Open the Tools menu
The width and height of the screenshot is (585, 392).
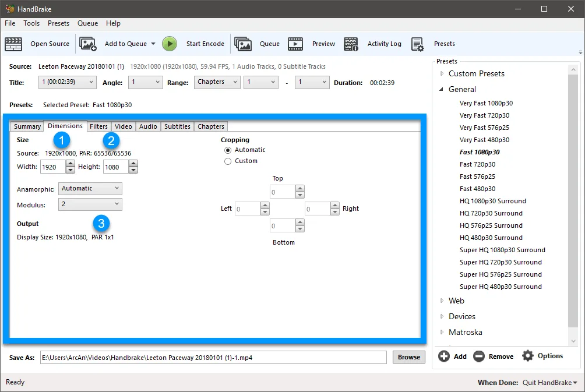31,23
